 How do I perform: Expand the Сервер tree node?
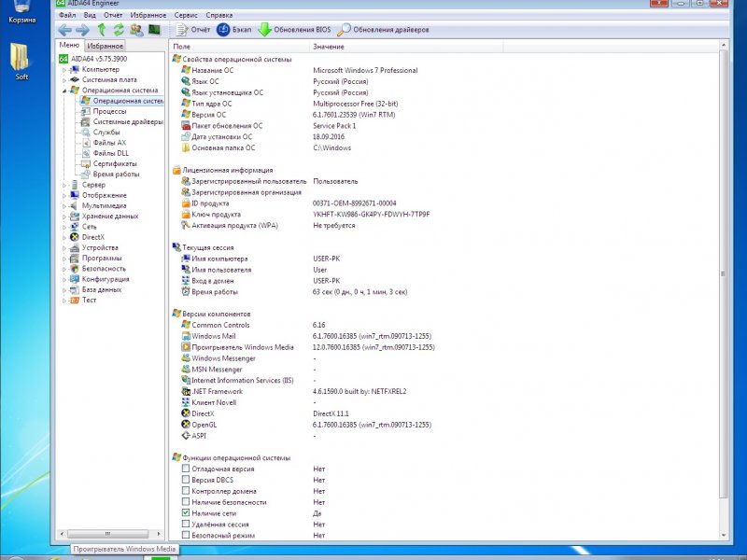(x=64, y=185)
